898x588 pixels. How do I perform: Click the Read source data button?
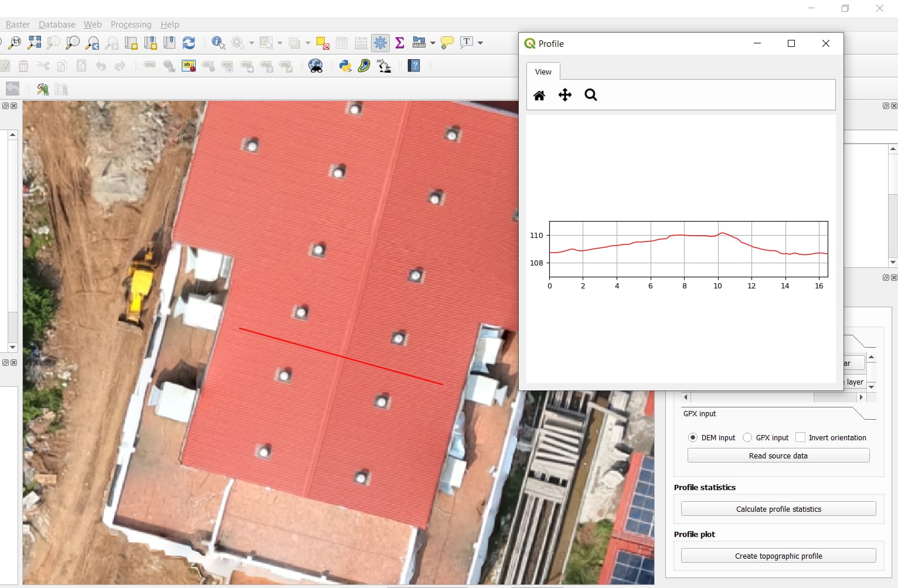tap(778, 456)
